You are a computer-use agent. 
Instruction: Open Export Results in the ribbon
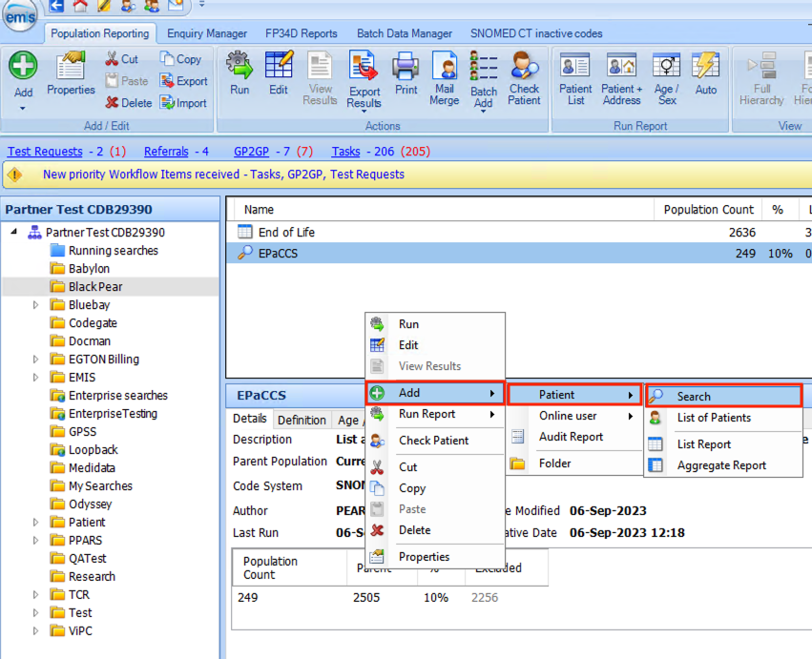[364, 80]
